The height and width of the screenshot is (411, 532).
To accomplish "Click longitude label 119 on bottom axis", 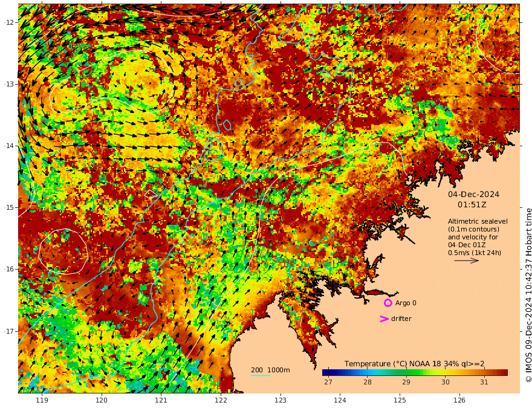I will click(42, 401).
